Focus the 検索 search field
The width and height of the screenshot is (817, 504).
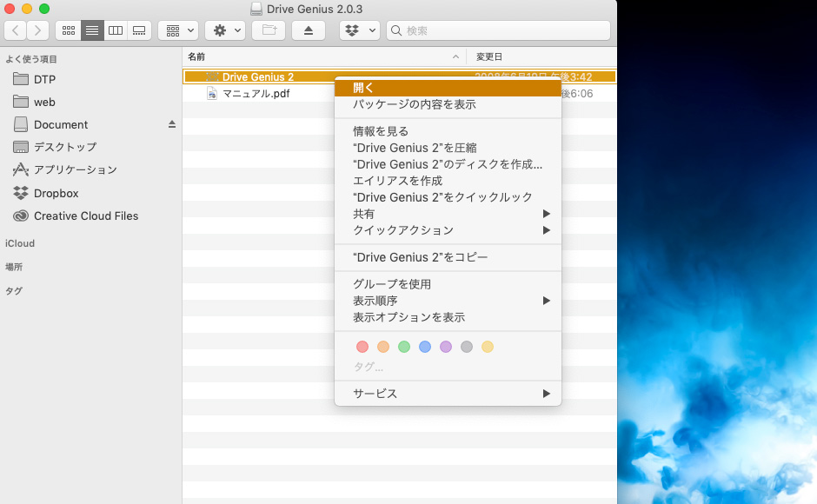pyautogui.click(x=498, y=30)
